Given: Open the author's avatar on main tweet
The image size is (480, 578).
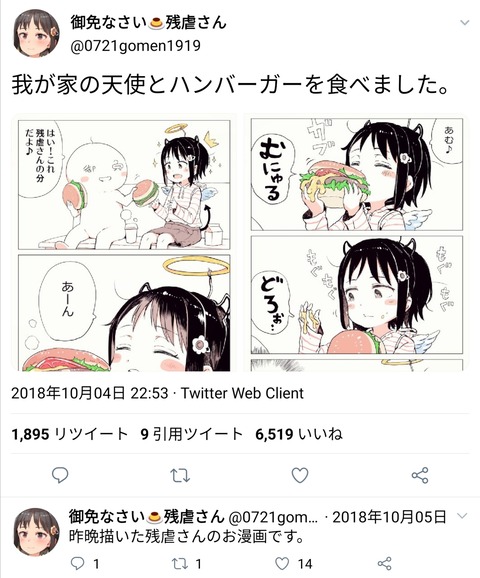Looking at the screenshot, I should click(x=36, y=34).
